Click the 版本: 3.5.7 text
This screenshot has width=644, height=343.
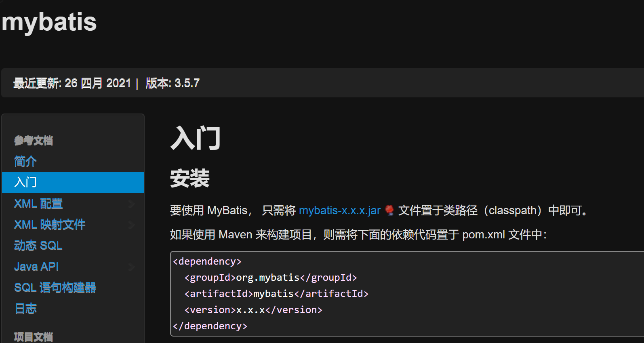click(173, 83)
